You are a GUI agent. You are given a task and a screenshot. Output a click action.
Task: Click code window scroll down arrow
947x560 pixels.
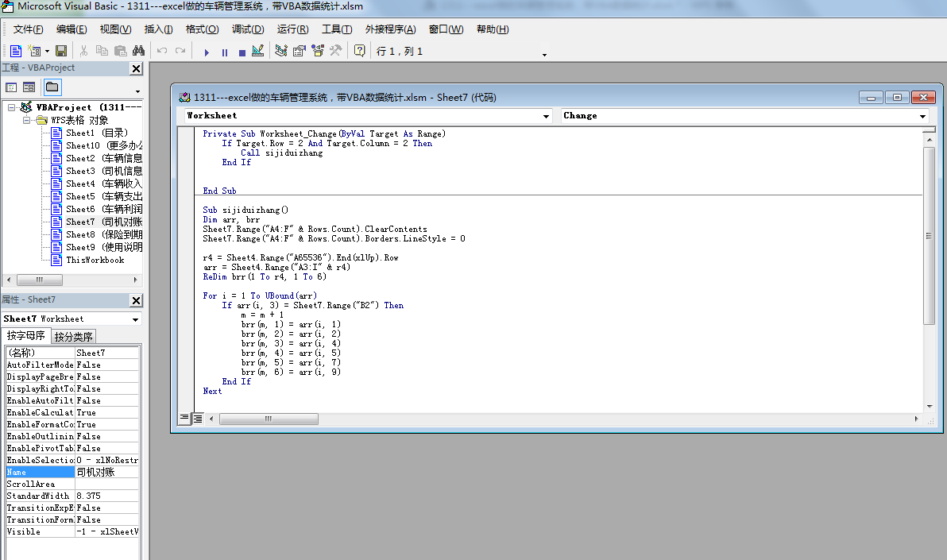point(929,407)
